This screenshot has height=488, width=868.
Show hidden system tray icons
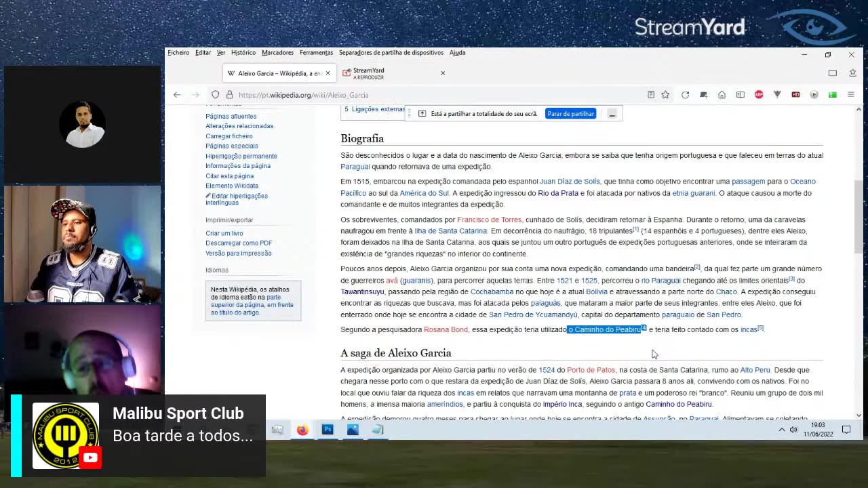781,430
